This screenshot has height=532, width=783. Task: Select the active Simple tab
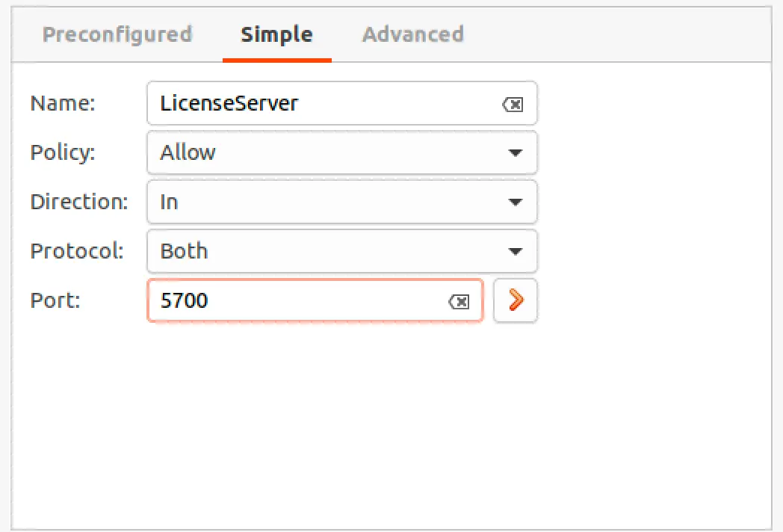(276, 34)
